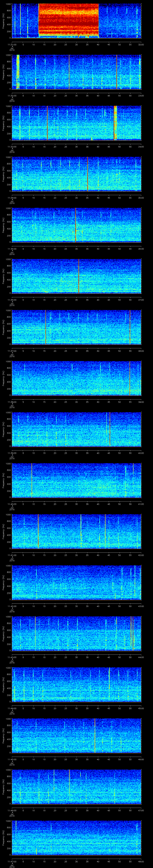This screenshot has width=153, height=868.
Task: Click the 11:38:00 time axis label
Action: click(x=12, y=402)
